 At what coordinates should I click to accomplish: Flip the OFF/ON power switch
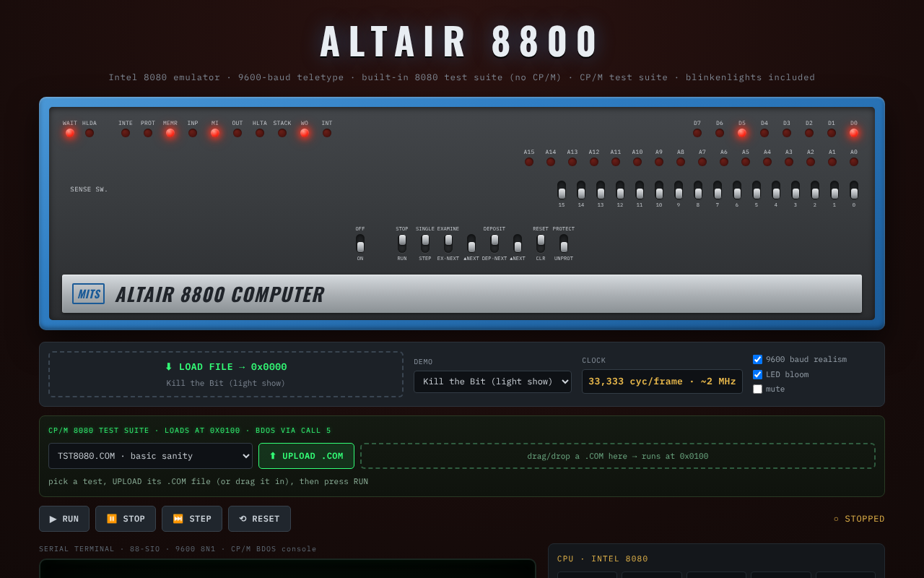(x=360, y=243)
